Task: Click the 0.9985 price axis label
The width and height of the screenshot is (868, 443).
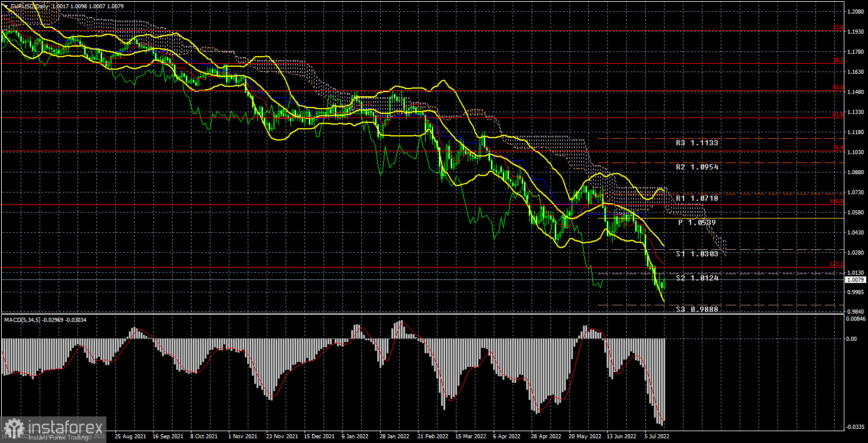Action: pos(855,291)
